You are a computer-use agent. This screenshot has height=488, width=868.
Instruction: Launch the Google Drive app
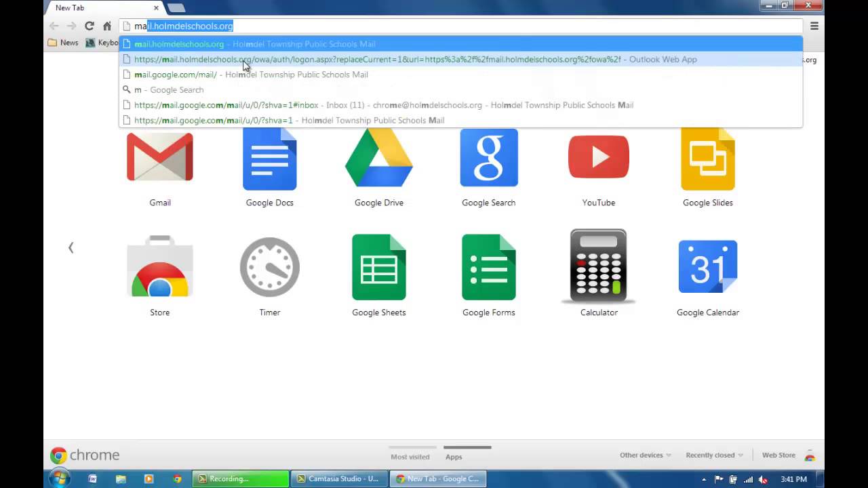coord(379,157)
